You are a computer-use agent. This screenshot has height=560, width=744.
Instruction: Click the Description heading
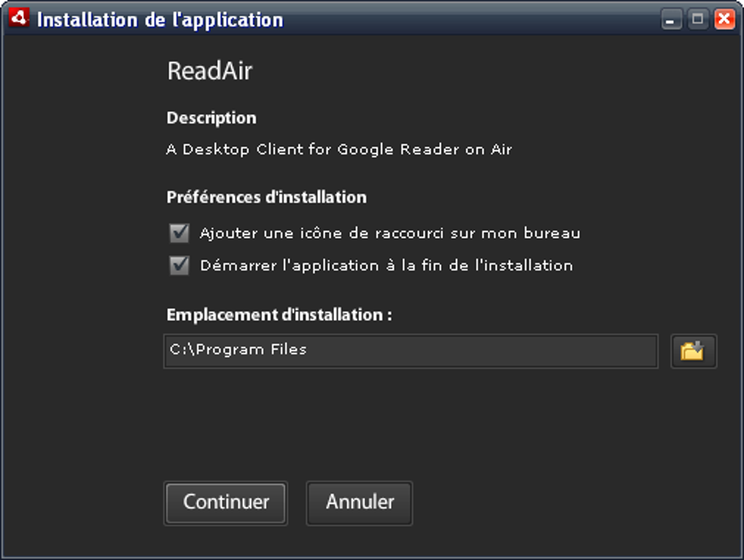[211, 118]
